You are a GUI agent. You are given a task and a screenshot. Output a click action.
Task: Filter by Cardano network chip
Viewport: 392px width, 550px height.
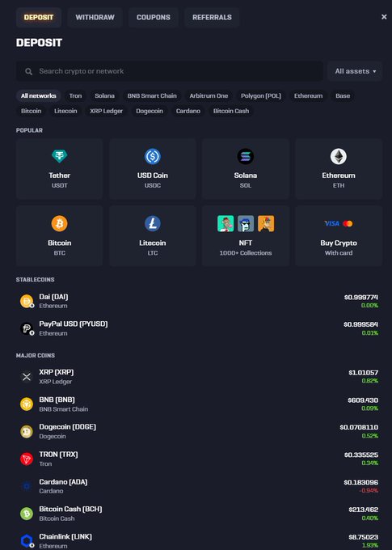click(x=188, y=111)
